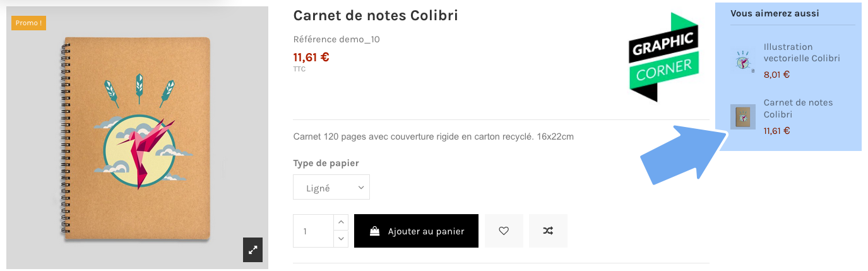Click the fullscreen expand image icon
This screenshot has width=868, height=271.
click(253, 250)
